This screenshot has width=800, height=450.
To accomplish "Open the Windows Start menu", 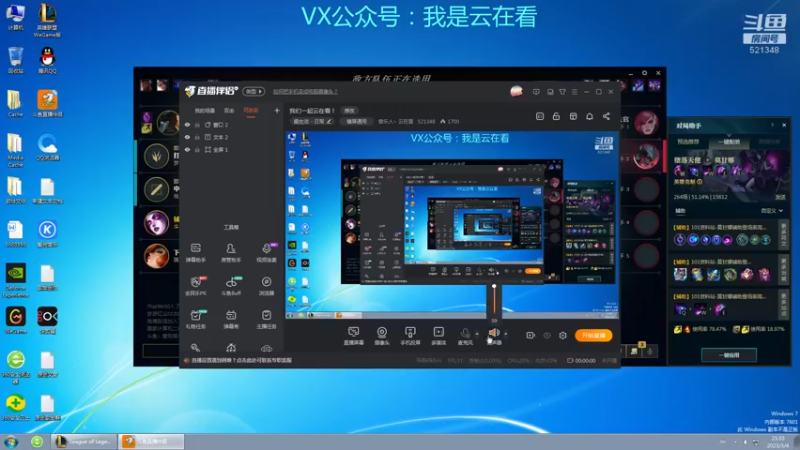I will pos(11,441).
